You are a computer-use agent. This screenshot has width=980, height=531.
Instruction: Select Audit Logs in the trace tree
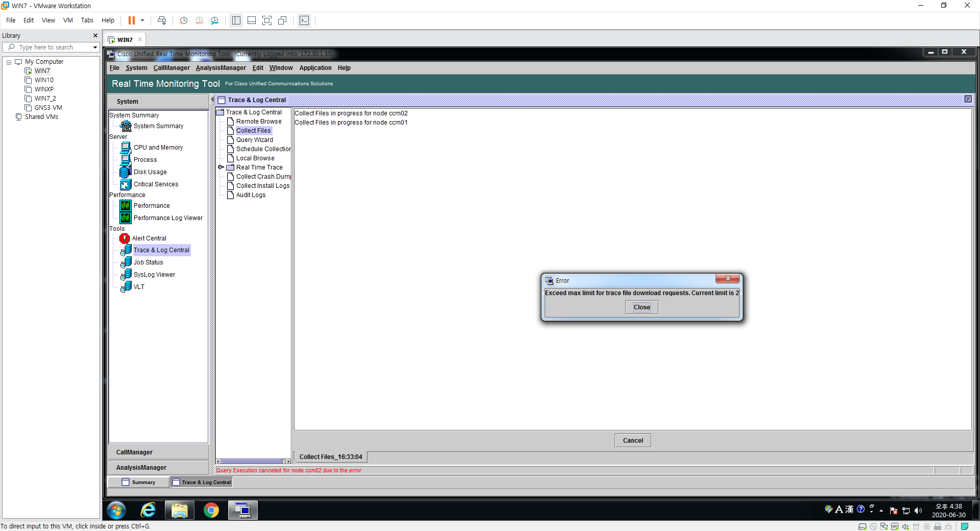[x=251, y=195]
